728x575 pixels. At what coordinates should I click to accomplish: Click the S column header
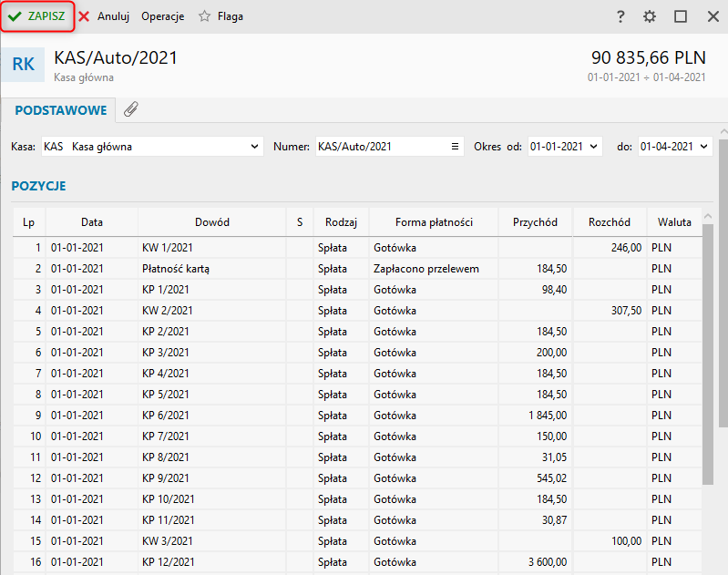300,222
